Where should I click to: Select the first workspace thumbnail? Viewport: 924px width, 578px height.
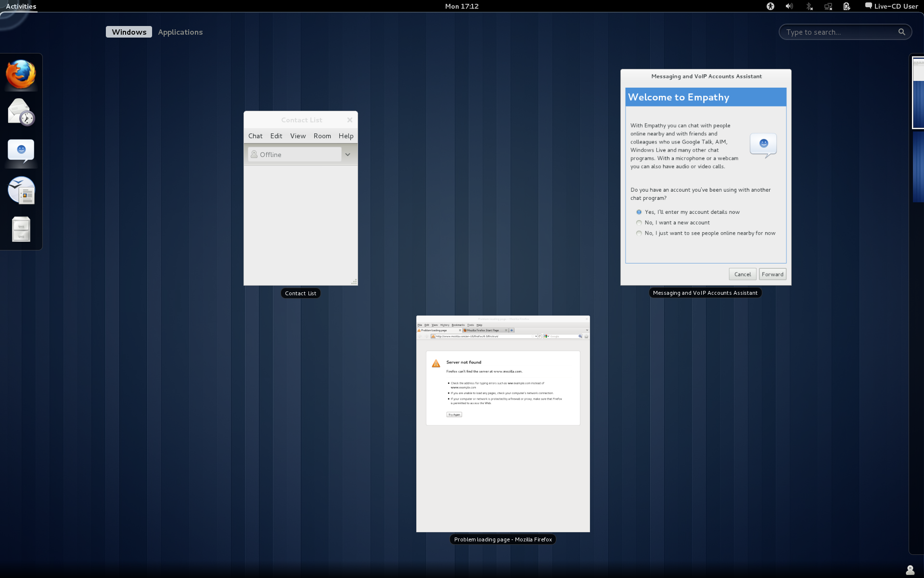tap(918, 92)
